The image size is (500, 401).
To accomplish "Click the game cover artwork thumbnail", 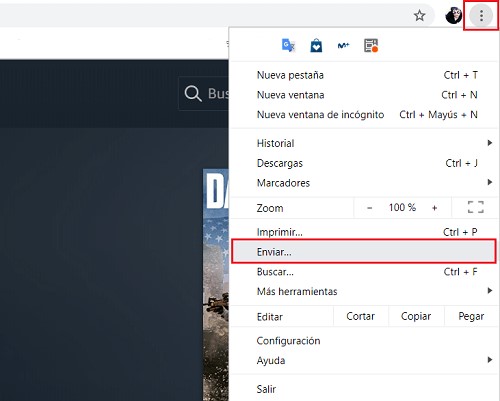I will pos(216,285).
